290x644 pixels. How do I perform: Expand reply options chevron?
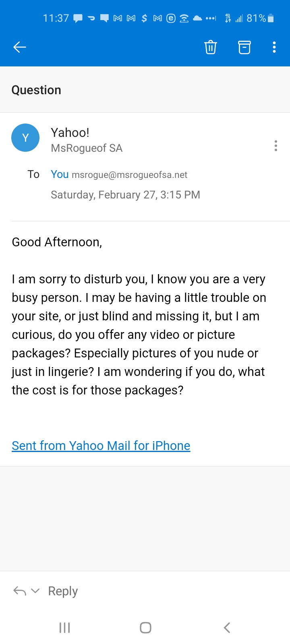pyautogui.click(x=35, y=591)
